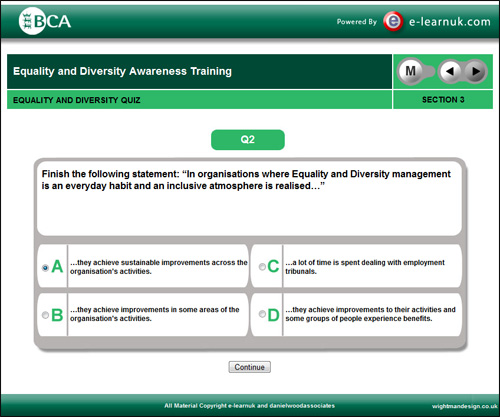Click the BCA logo
This screenshot has height=417, width=500.
tap(45, 21)
